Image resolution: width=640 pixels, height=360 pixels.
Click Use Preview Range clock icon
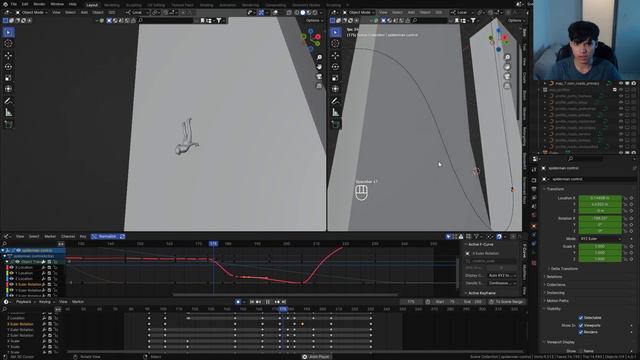[427, 302]
